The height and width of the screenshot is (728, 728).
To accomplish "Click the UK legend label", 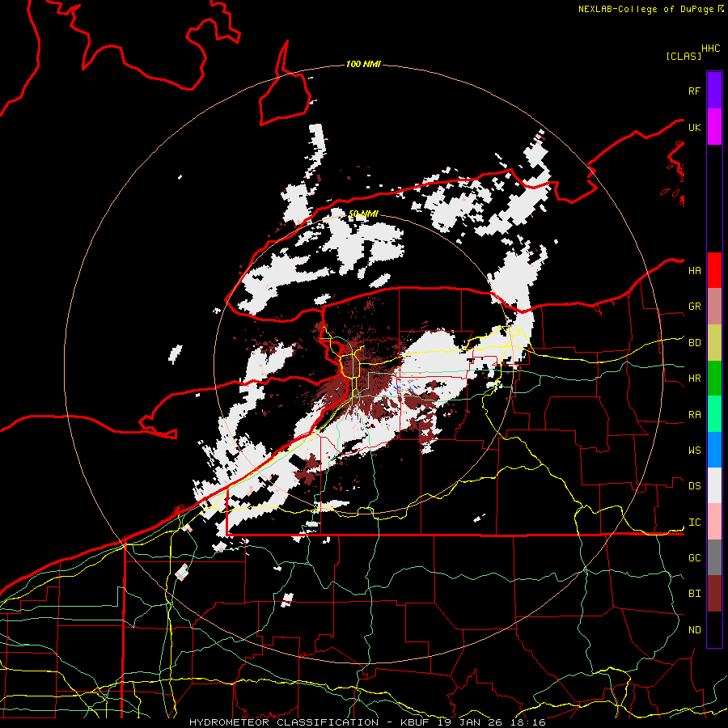I will point(695,127).
